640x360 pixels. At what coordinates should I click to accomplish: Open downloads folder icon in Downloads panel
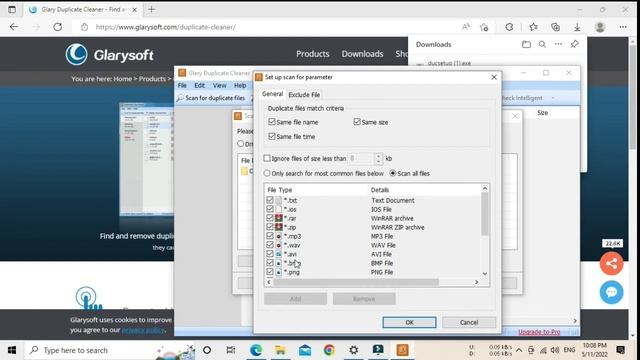(527, 44)
